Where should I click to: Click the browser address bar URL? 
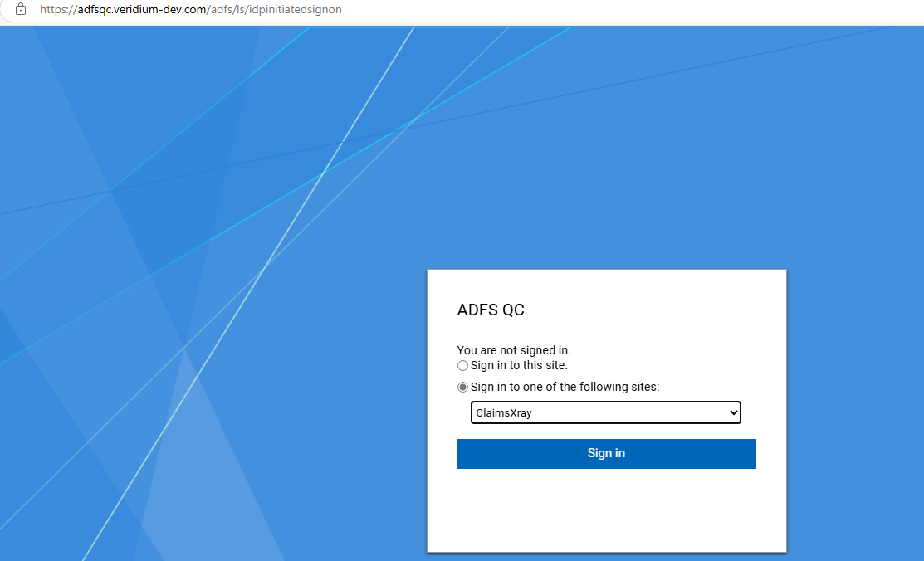click(191, 10)
